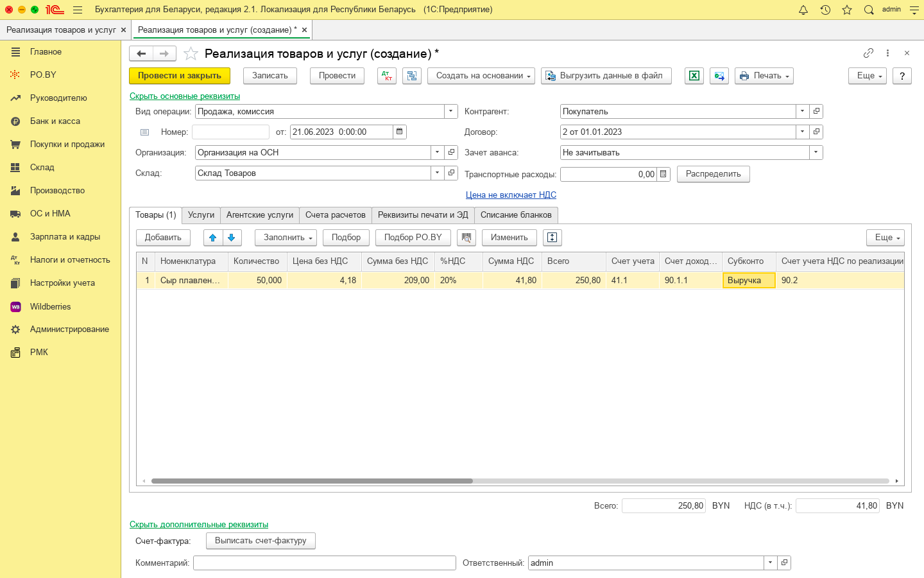Open the calendar picker for document date
This screenshot has width=924, height=578.
(x=399, y=132)
